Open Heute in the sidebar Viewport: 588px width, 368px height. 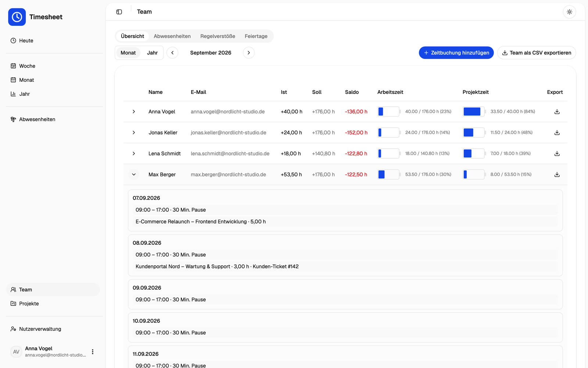coord(53,40)
